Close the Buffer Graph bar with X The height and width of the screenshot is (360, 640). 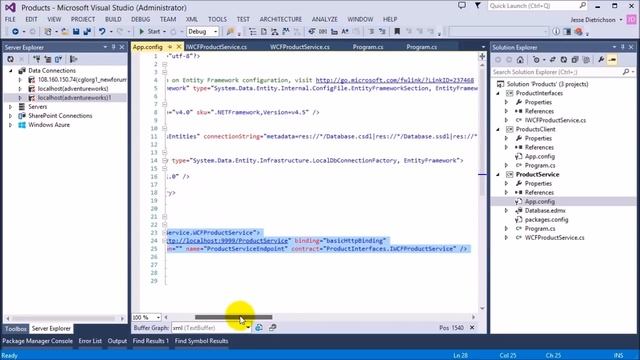pyautogui.click(x=472, y=327)
